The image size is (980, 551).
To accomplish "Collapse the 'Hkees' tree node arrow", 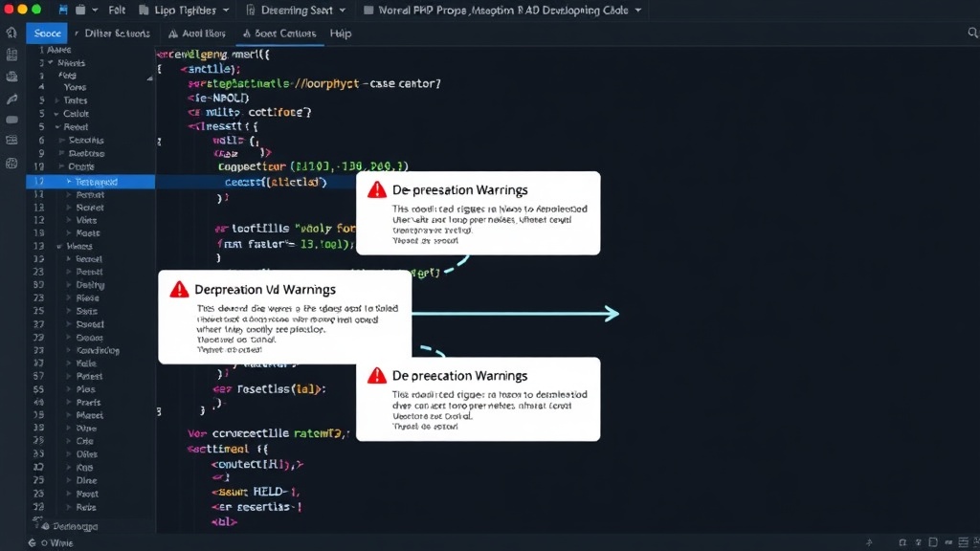I will click(59, 246).
